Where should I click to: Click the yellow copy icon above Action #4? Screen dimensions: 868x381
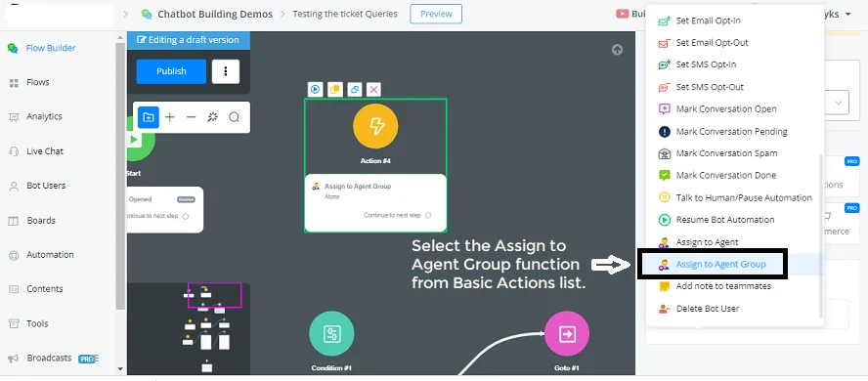tap(335, 89)
